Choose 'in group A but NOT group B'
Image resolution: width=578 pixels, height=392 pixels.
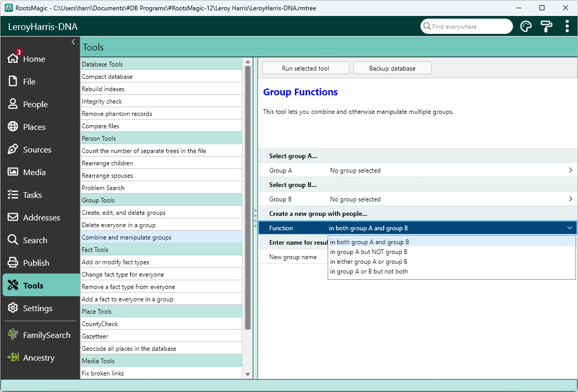(x=452, y=252)
